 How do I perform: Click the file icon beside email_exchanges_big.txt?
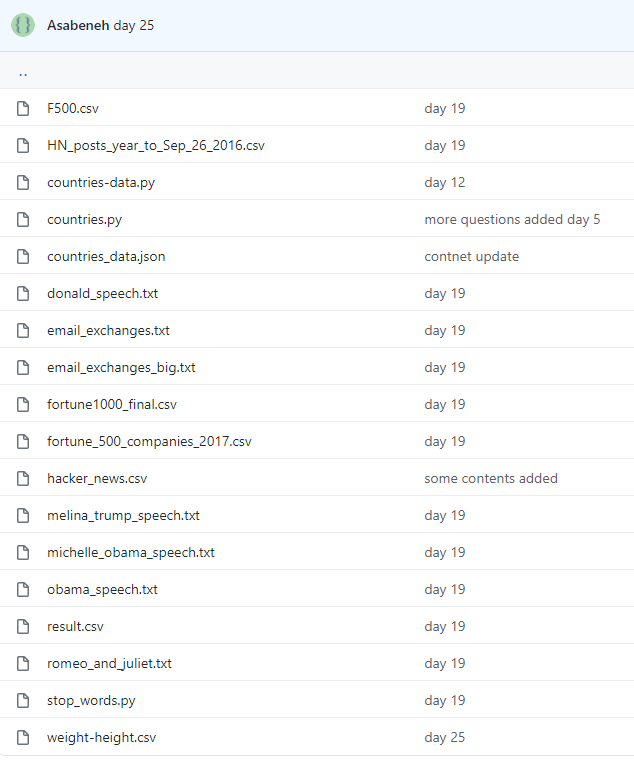pos(23,367)
